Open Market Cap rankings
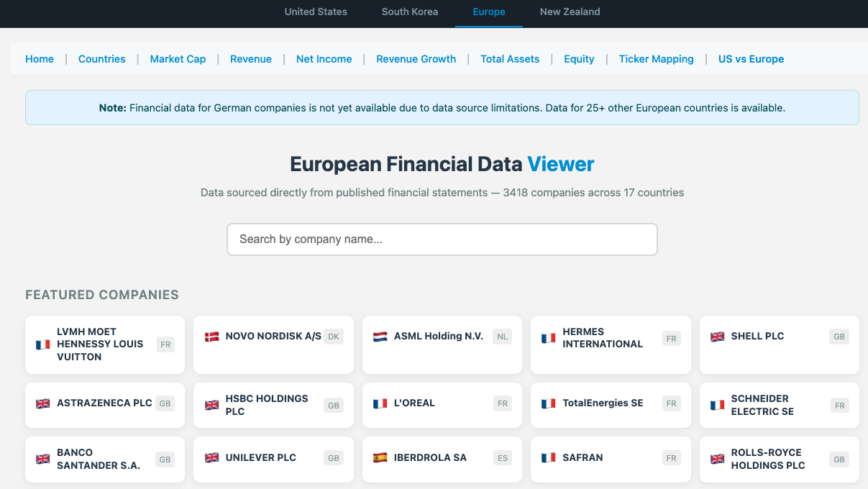868x489 pixels. pyautogui.click(x=178, y=59)
